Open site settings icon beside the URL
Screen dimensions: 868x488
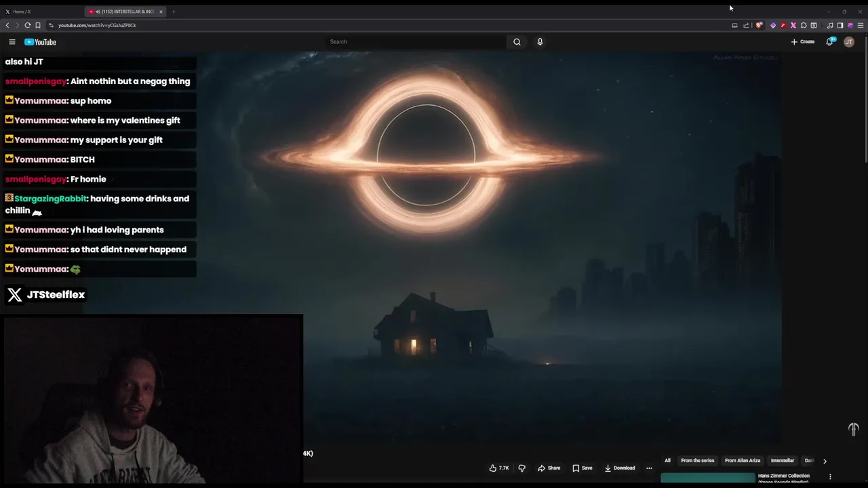51,25
